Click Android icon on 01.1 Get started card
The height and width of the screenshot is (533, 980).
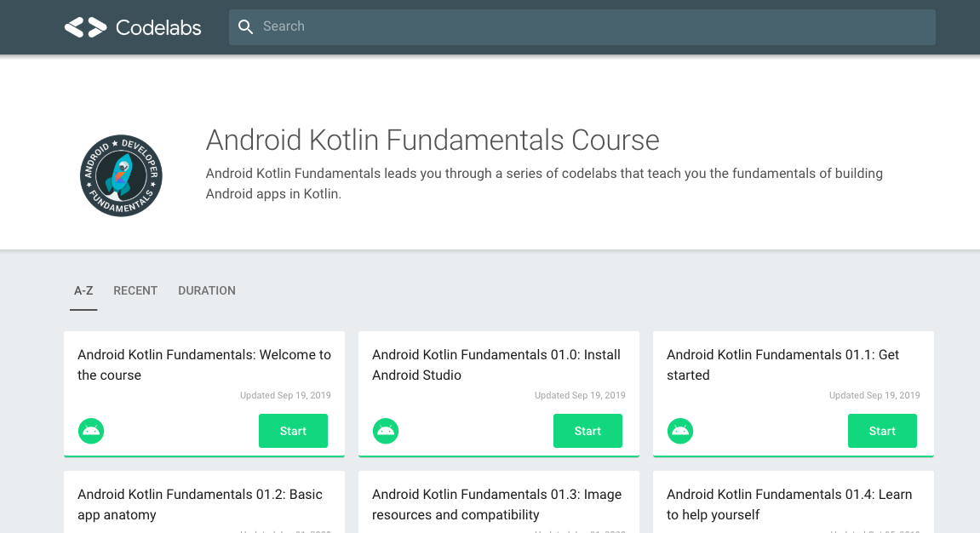coord(680,431)
